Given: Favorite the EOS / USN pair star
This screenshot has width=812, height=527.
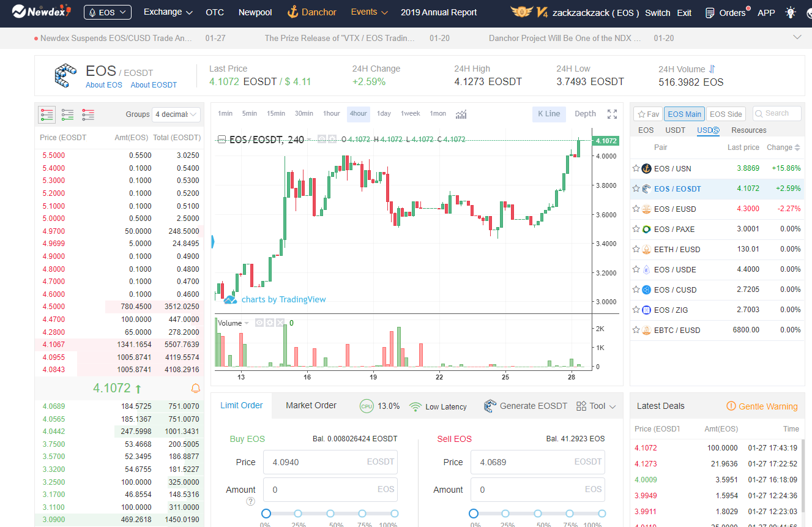Looking at the screenshot, I should click(x=636, y=168).
